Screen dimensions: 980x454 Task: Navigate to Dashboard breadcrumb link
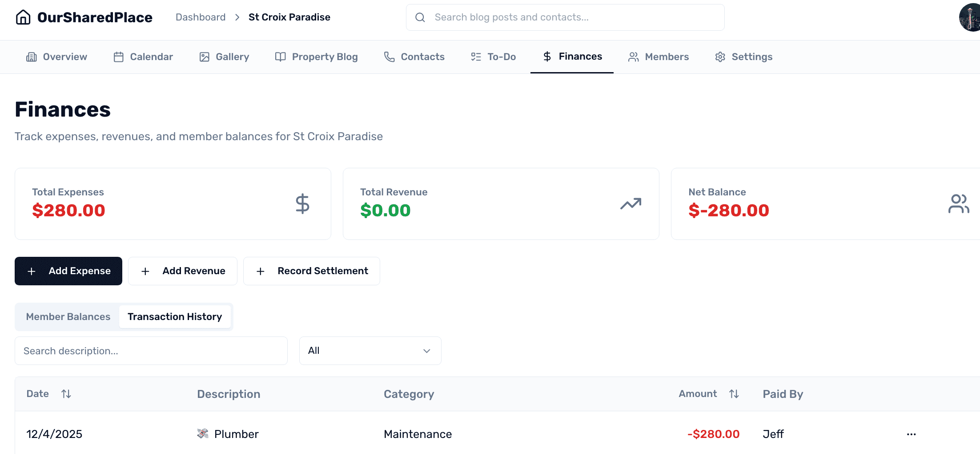[x=201, y=17]
